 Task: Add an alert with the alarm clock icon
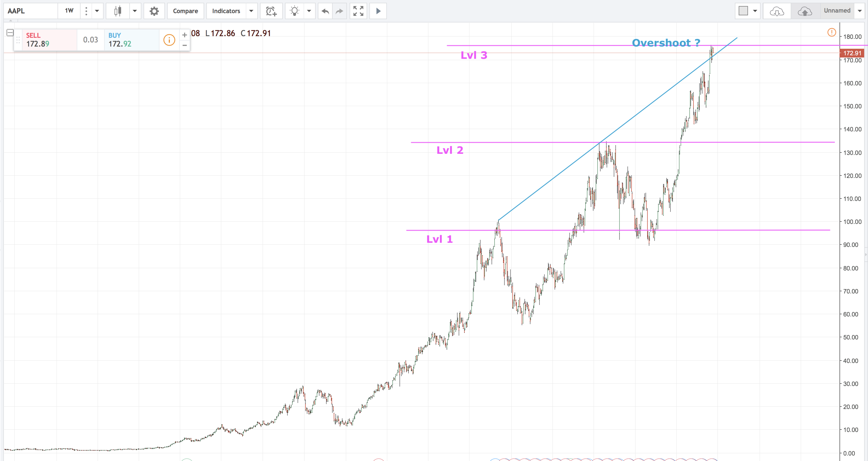271,11
